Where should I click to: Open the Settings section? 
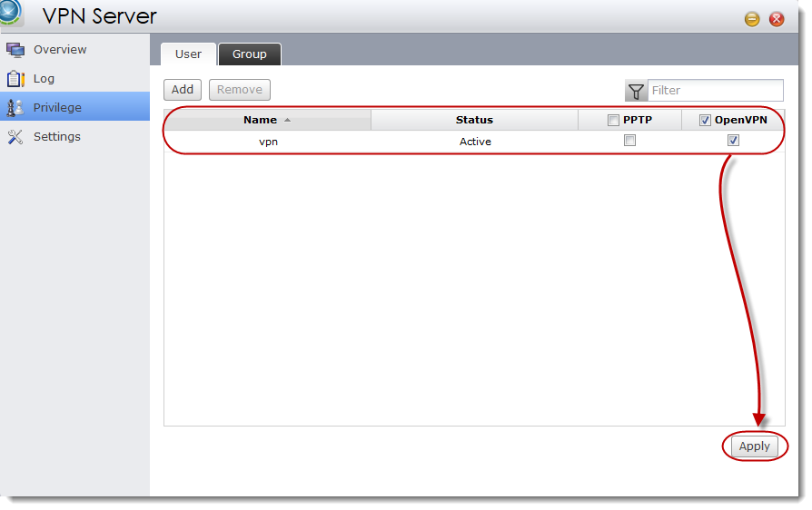[x=75, y=136]
